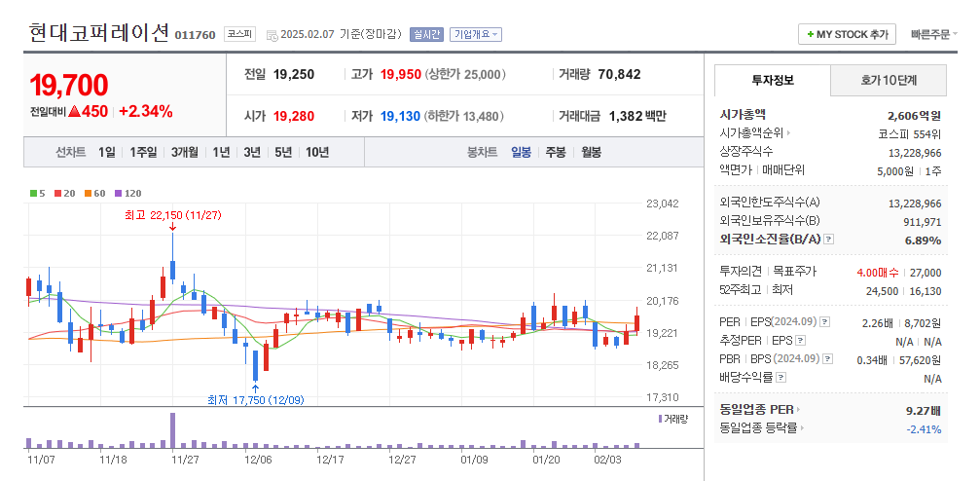Click the 거래대금 value 1,382 백만

coord(637,116)
